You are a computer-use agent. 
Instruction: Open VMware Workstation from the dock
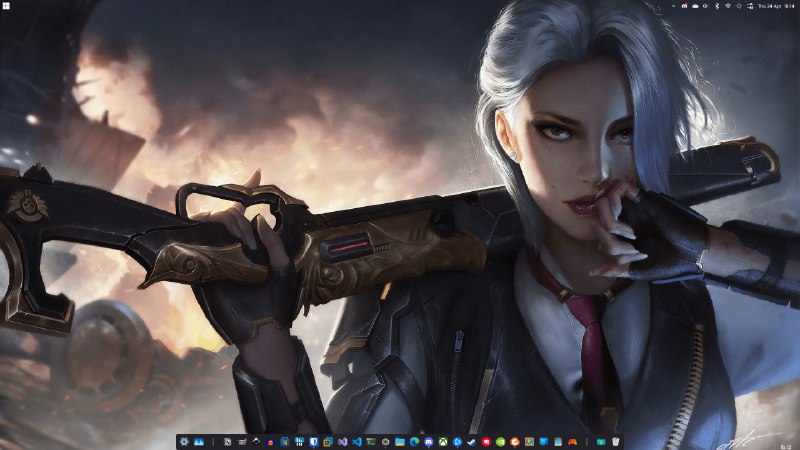[328, 442]
